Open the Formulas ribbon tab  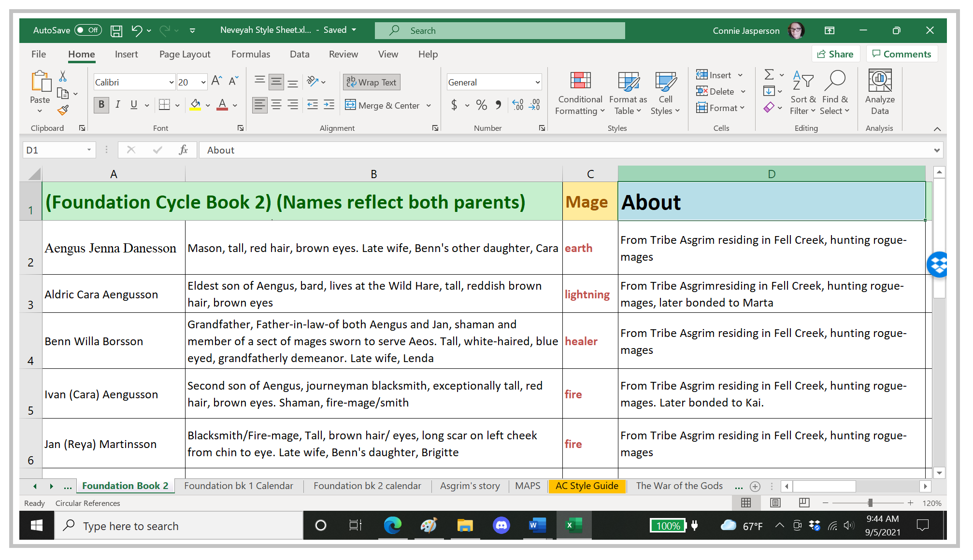click(250, 54)
